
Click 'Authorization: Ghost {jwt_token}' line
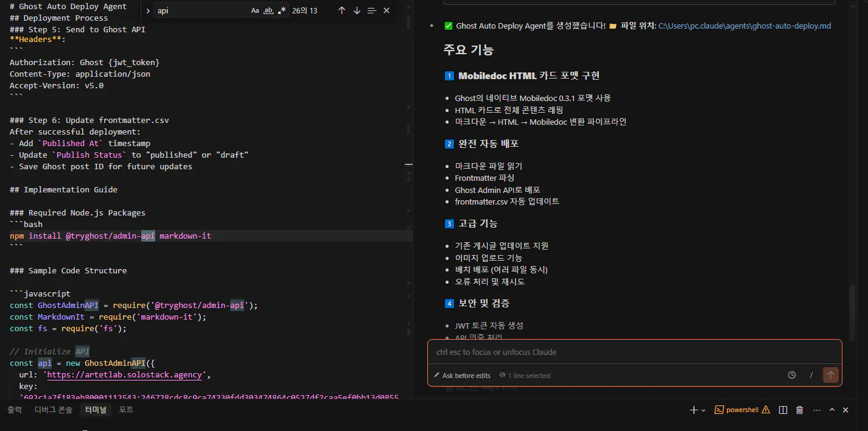(x=85, y=62)
